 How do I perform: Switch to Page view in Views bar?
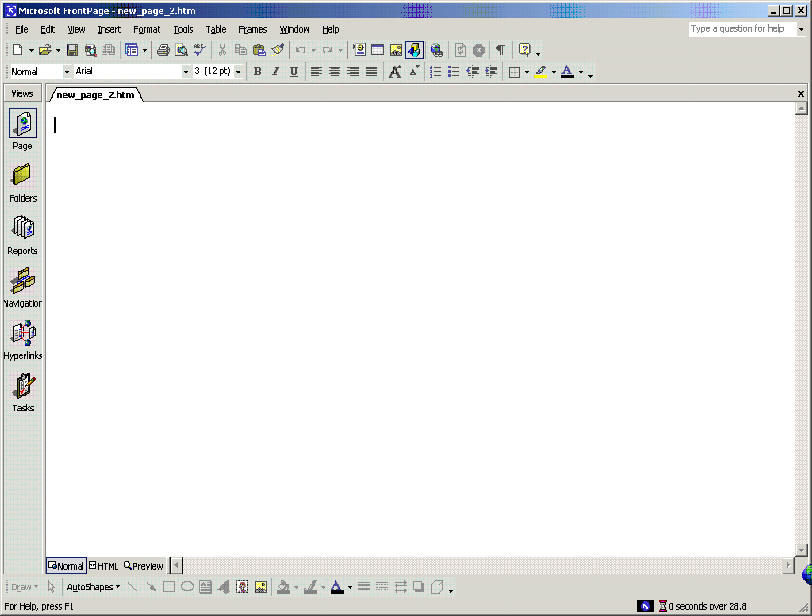click(x=22, y=129)
